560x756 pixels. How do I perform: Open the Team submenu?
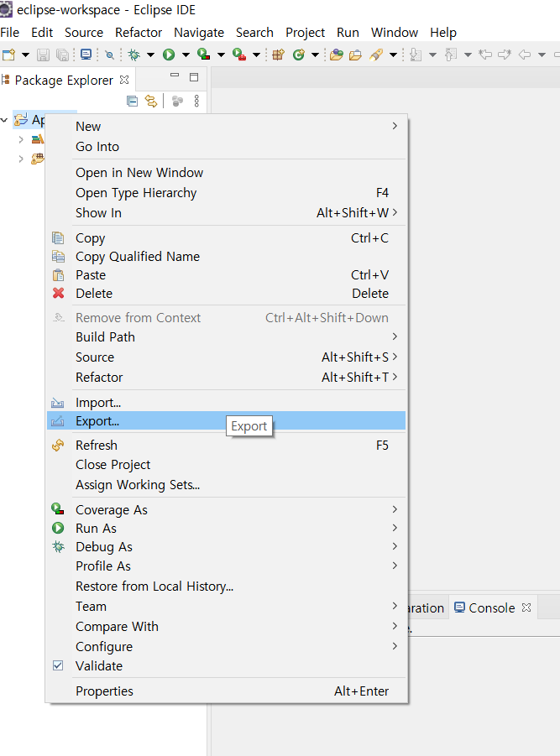coord(226,606)
